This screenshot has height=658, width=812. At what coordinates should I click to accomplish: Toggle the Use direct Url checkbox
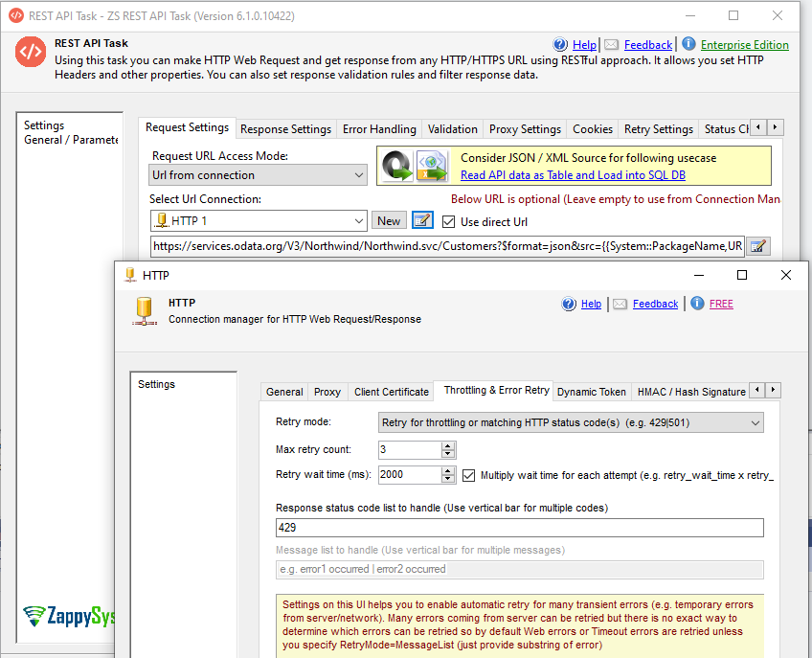pos(449,221)
